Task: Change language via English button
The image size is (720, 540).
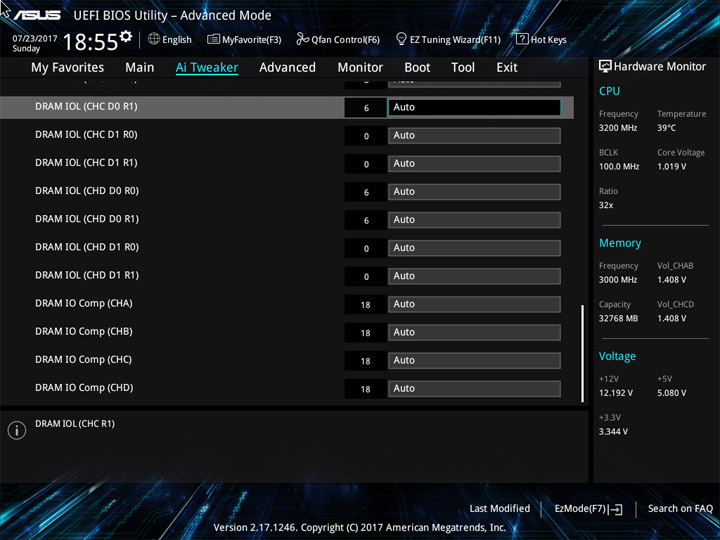Action: tap(177, 39)
